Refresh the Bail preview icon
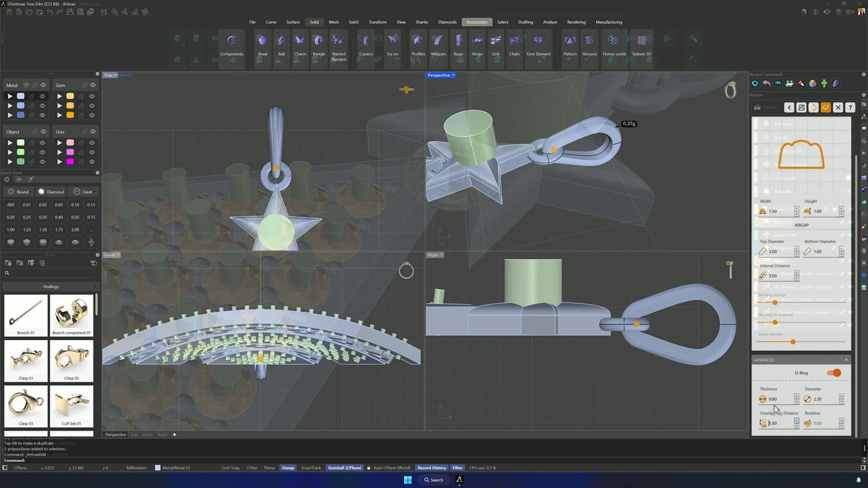The width and height of the screenshot is (868, 488). 813,108
